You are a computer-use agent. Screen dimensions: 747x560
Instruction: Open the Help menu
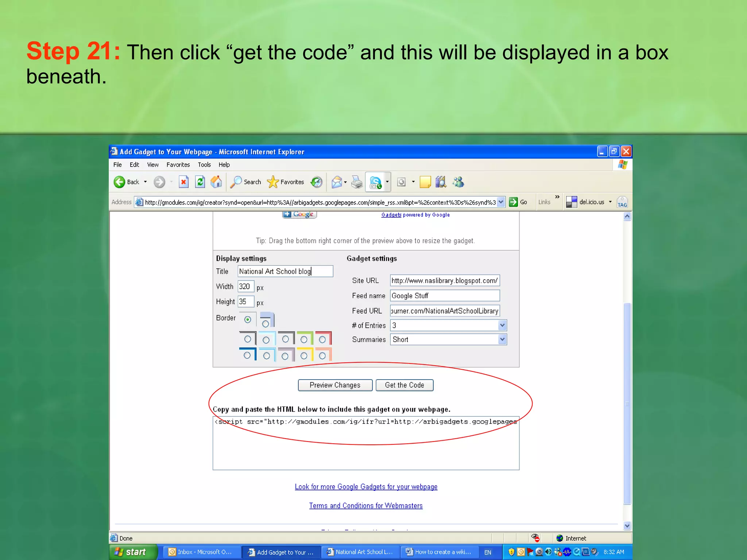click(x=224, y=165)
